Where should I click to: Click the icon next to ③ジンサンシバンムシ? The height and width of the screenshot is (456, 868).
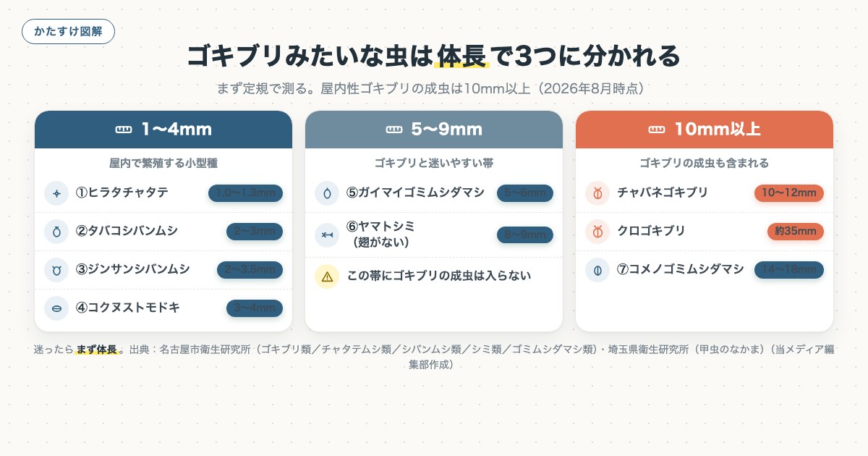(56, 270)
